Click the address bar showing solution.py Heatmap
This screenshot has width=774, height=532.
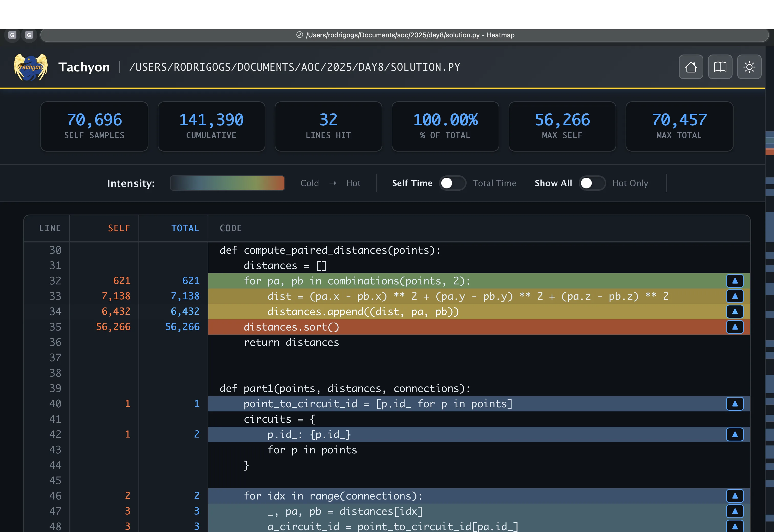[404, 35]
